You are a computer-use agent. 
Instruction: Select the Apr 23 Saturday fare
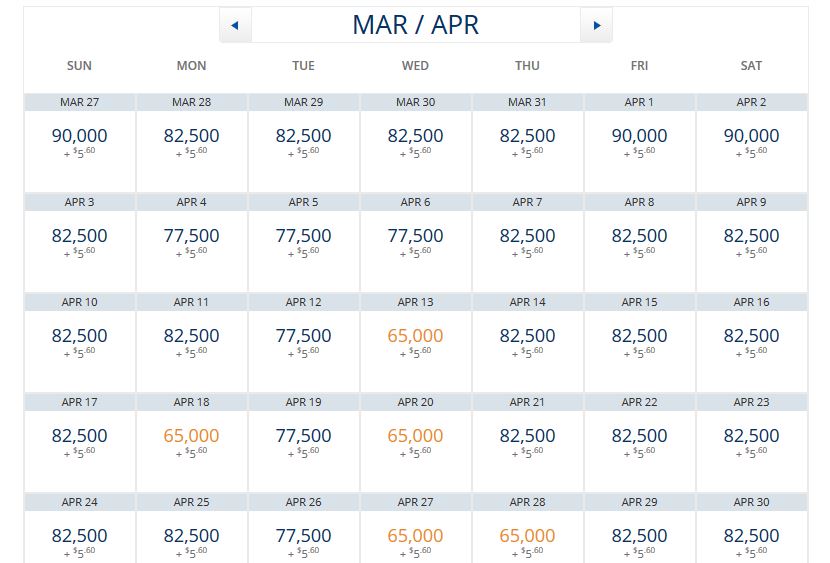(x=751, y=437)
